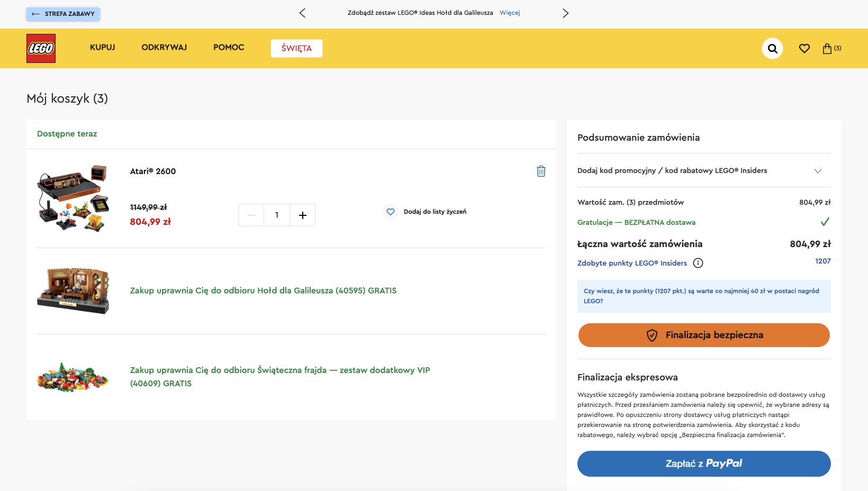Delete Atari 2600 with the trash icon

[x=541, y=171]
